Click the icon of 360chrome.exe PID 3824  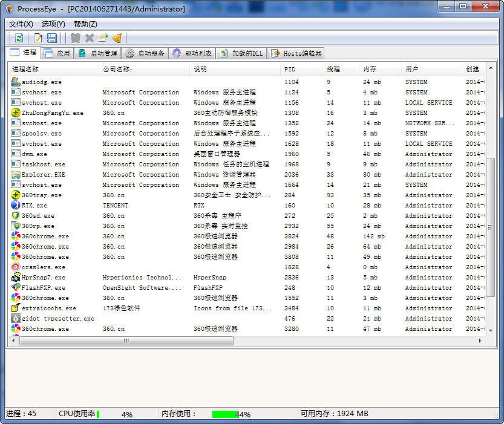point(16,236)
